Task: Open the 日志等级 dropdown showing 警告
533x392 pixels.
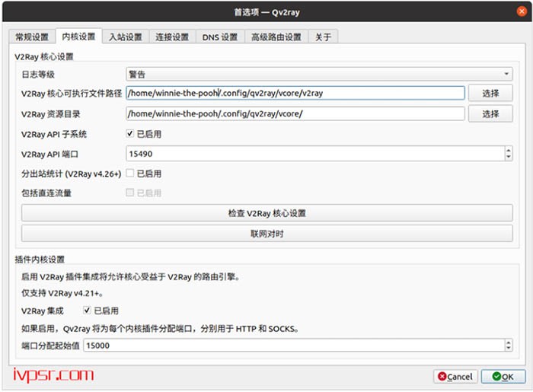Action: (319, 74)
